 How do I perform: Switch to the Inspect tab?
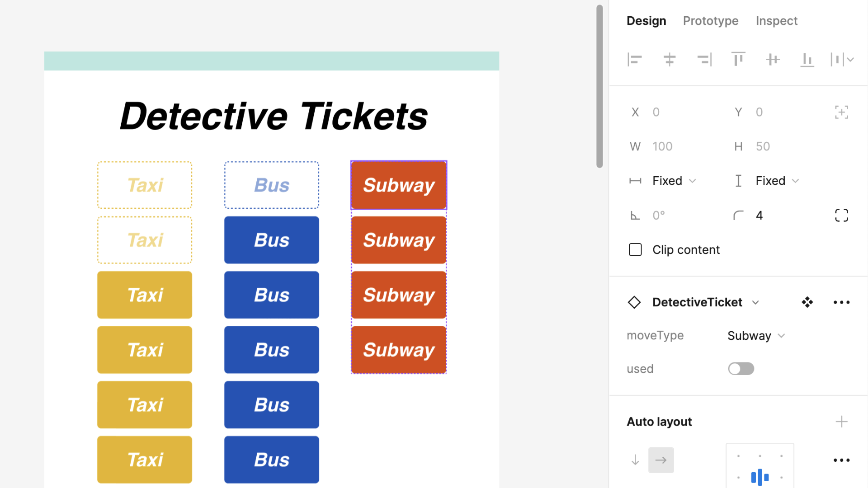776,21
